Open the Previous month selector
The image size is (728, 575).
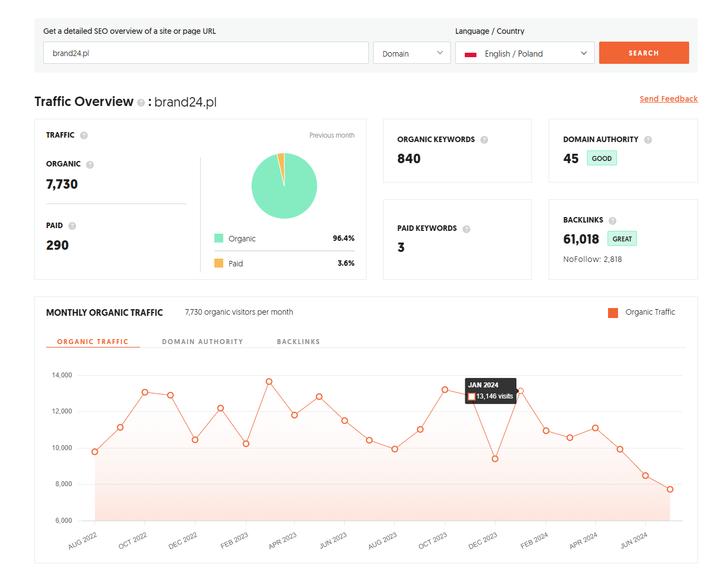332,135
